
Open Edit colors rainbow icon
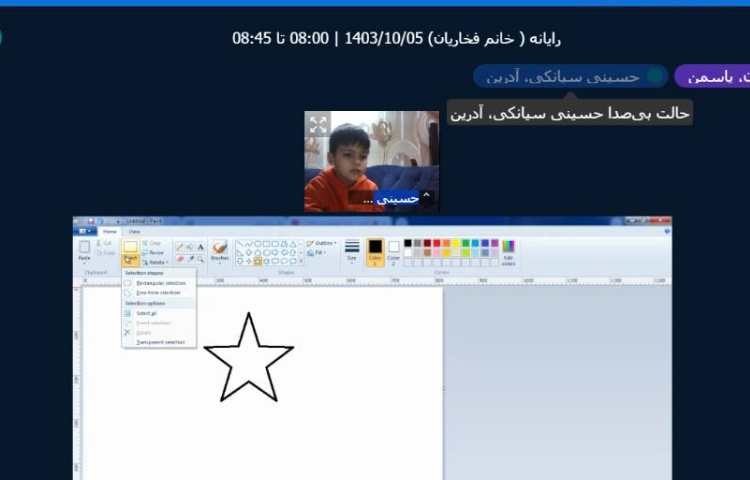[508, 246]
